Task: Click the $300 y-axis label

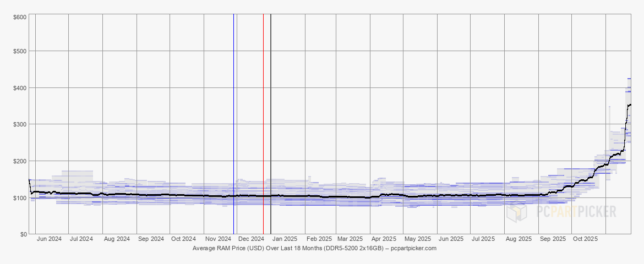Action: point(20,124)
